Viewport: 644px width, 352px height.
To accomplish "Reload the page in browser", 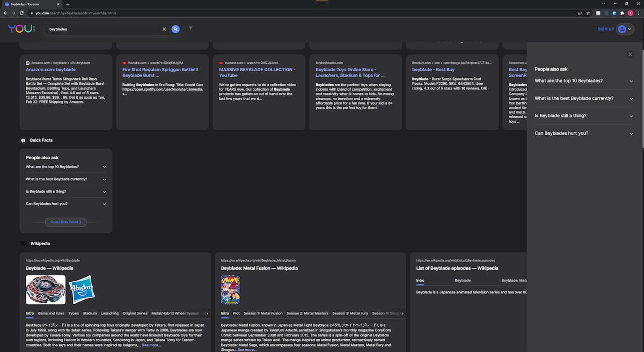I will [21, 13].
